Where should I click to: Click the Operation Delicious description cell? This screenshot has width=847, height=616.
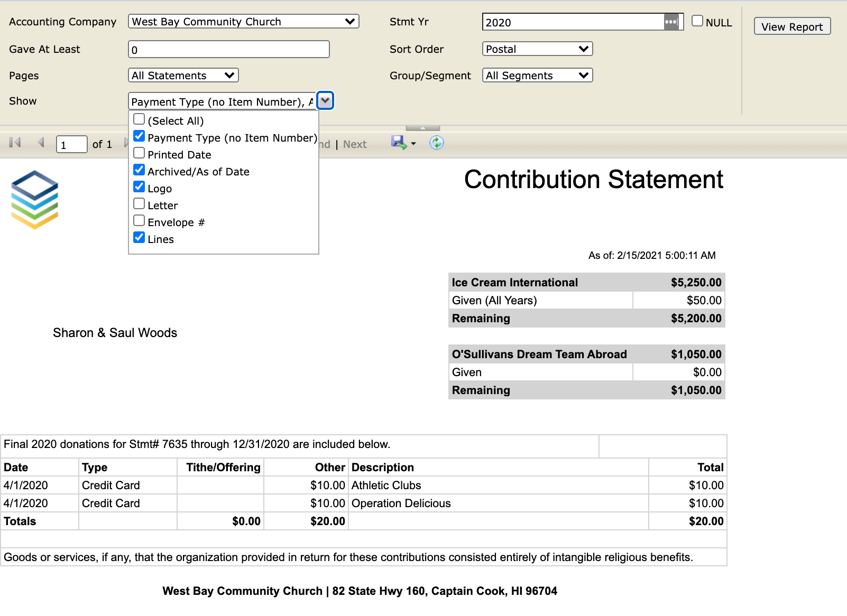coord(498,503)
